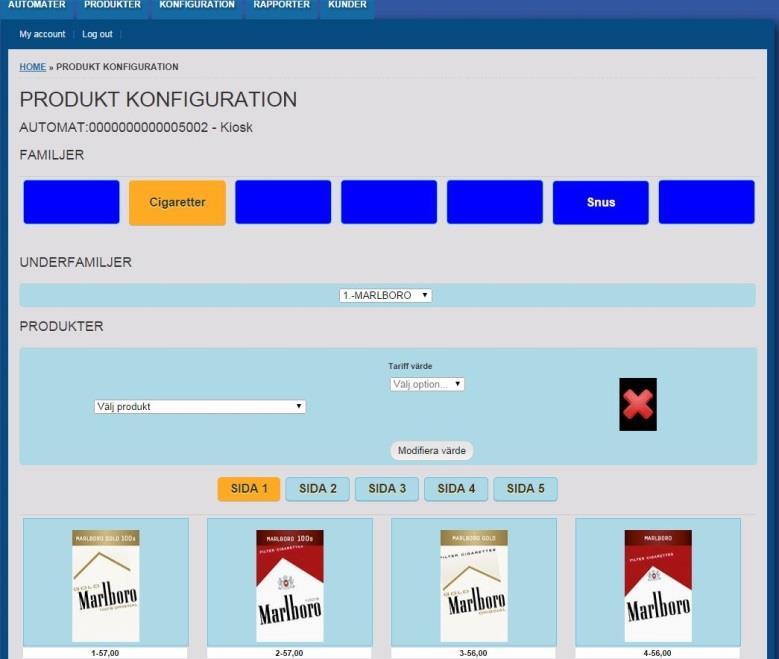The image size is (779, 659).
Task: Select the red Marlboro pack priced 4-56,00
Action: pyautogui.click(x=658, y=585)
